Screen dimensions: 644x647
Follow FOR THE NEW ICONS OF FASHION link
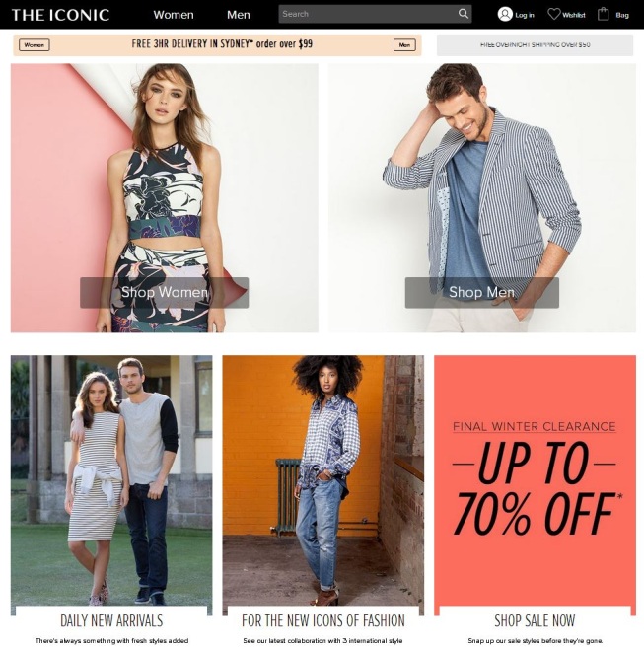[x=323, y=620]
